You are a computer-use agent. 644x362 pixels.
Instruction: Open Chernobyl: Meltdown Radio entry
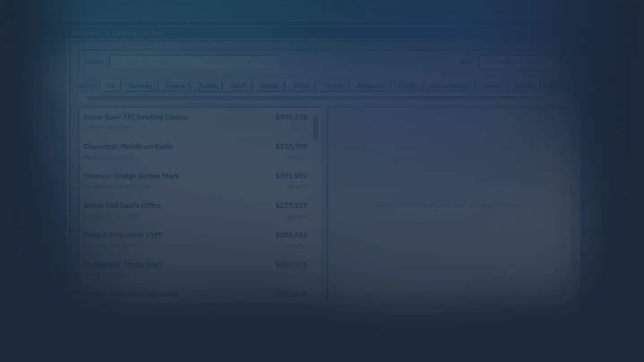point(195,151)
